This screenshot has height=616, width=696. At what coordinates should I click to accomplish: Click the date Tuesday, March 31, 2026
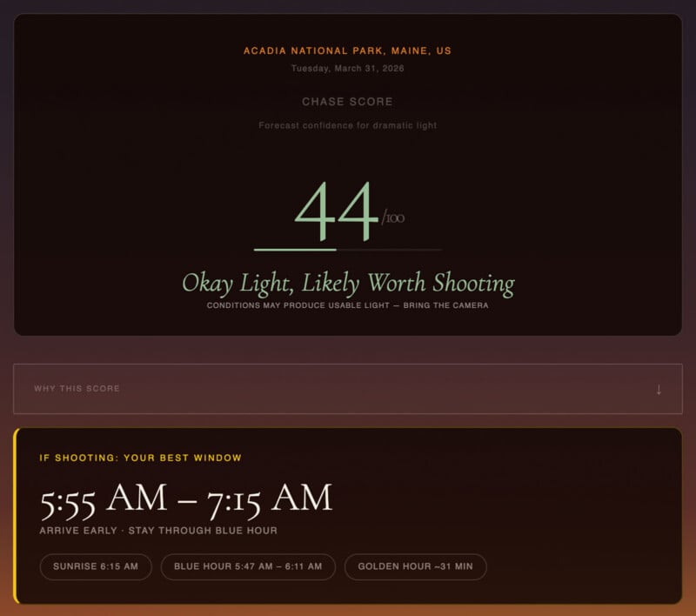[x=348, y=69]
